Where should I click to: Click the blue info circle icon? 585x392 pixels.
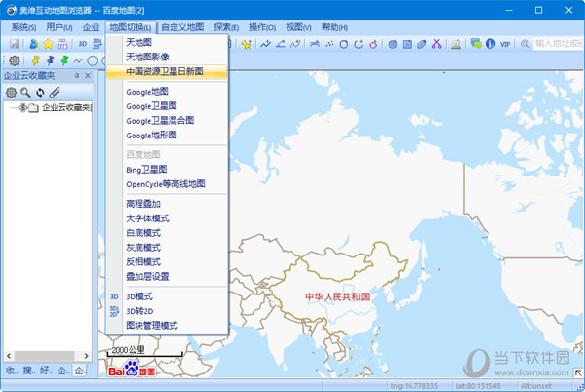[490, 44]
